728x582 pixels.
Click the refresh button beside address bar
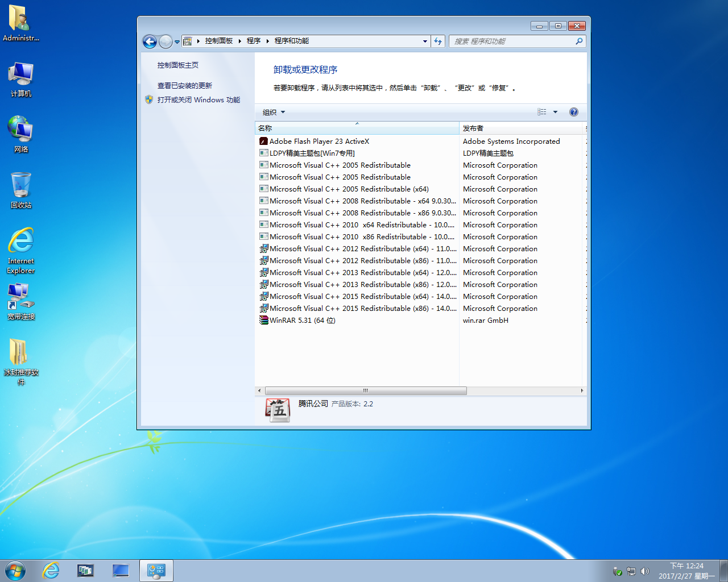point(438,41)
